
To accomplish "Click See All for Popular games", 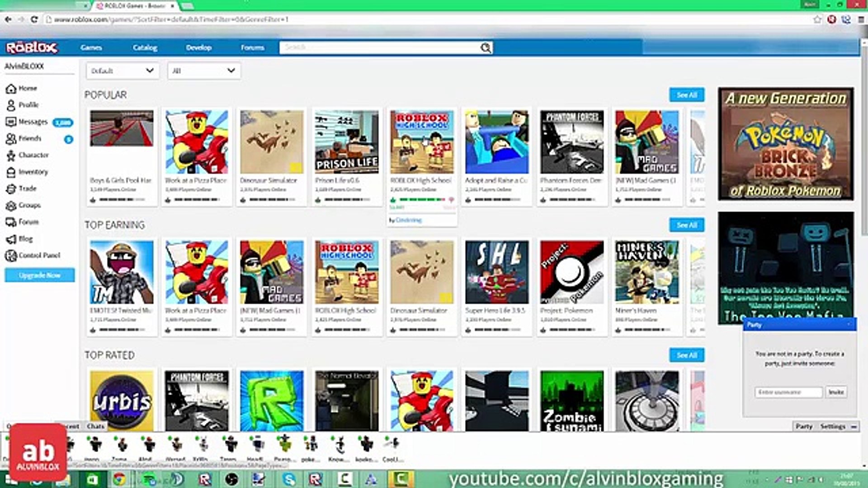I will pyautogui.click(x=686, y=95).
